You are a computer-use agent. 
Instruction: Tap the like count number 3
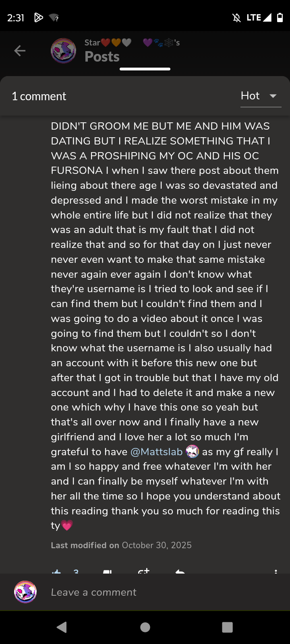pyautogui.click(x=76, y=572)
